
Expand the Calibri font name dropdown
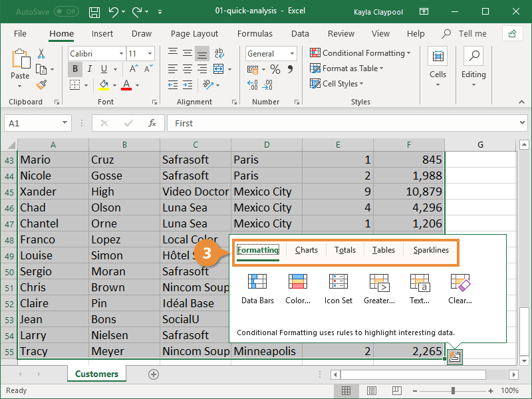tap(121, 54)
